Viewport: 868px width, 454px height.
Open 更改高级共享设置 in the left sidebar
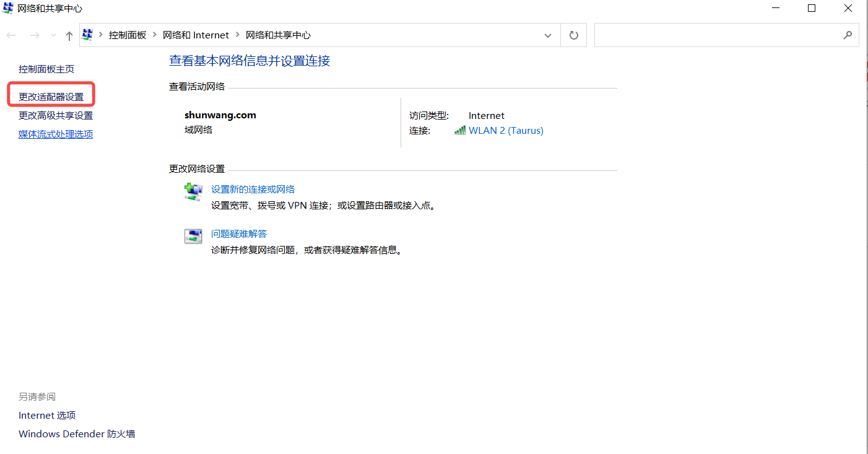pos(56,116)
